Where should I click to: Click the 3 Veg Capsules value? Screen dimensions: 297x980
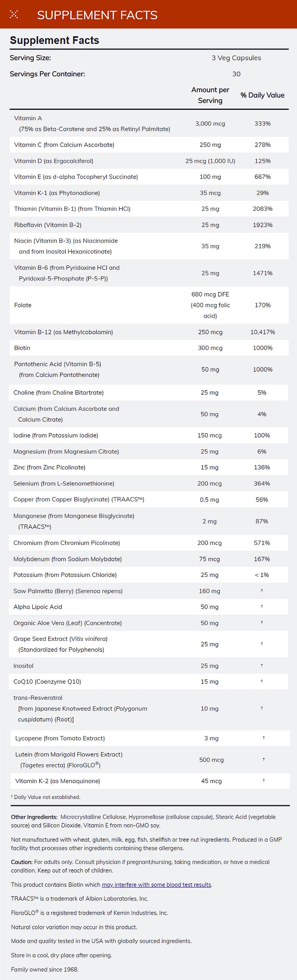[236, 58]
